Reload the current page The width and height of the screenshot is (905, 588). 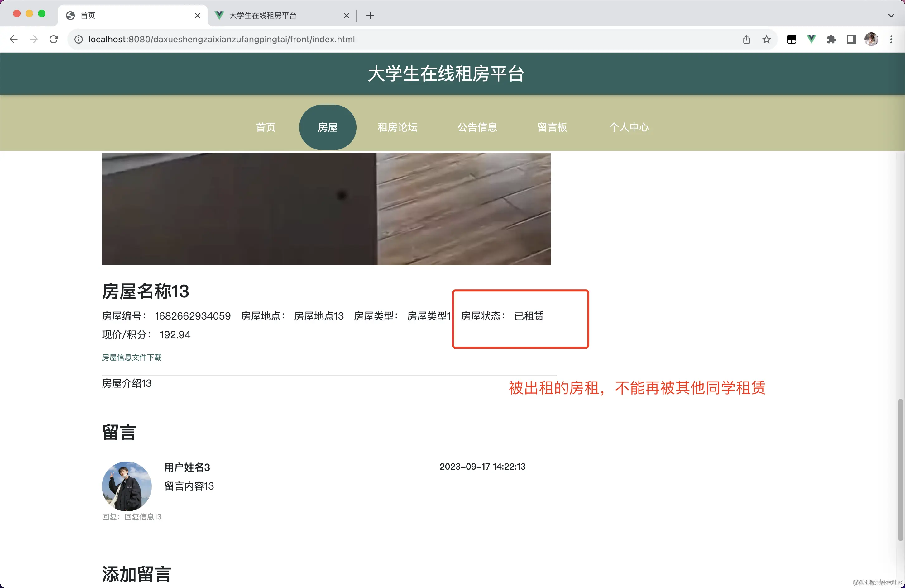tap(54, 39)
